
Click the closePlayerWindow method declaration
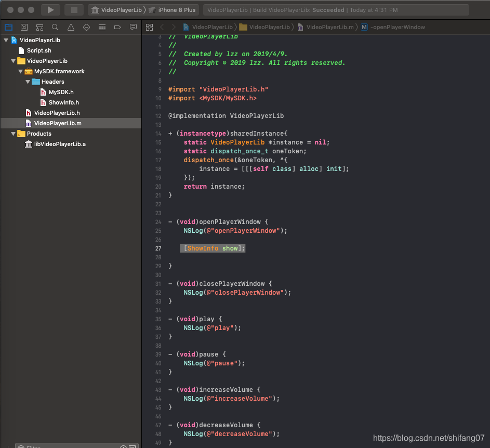[x=220, y=284]
